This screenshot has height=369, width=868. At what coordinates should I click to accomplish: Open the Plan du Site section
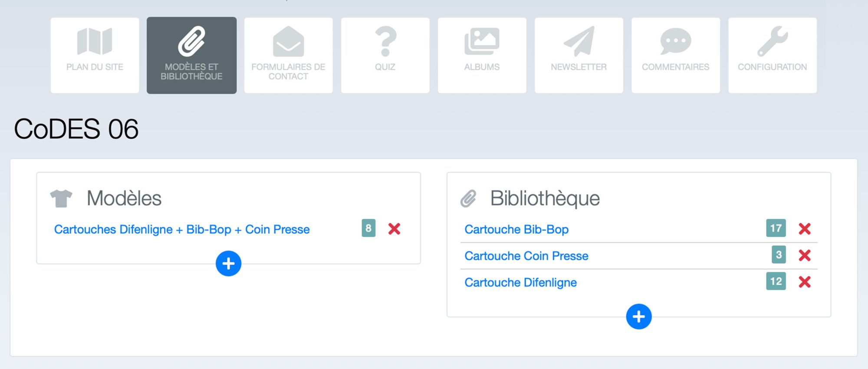pos(95,55)
